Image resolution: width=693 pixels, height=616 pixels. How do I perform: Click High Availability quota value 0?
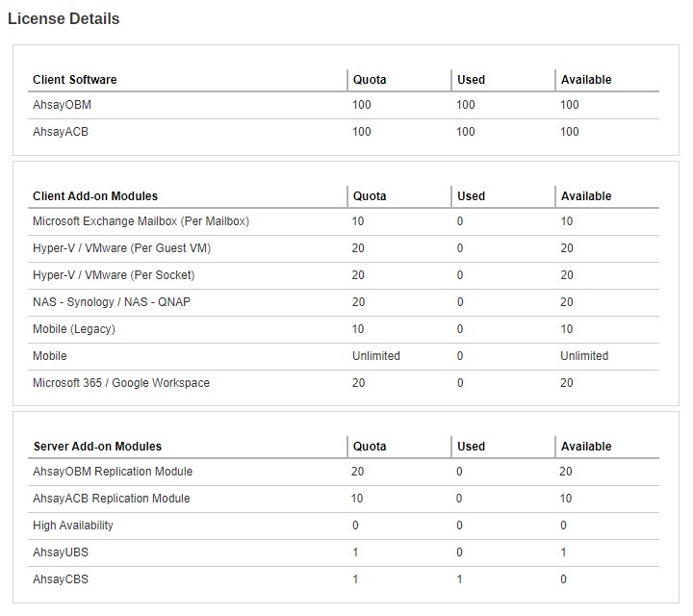pyautogui.click(x=355, y=526)
